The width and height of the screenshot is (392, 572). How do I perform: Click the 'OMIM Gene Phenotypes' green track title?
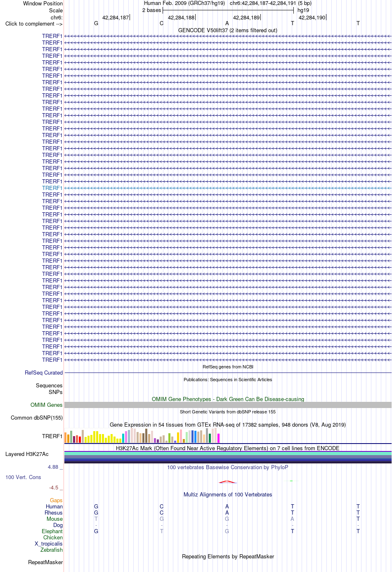pos(228,399)
